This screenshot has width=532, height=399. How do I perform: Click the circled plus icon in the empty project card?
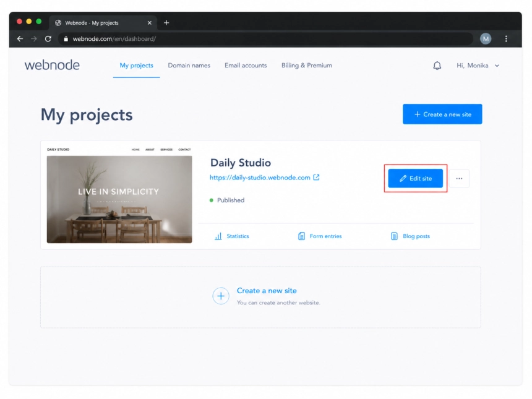[221, 296]
